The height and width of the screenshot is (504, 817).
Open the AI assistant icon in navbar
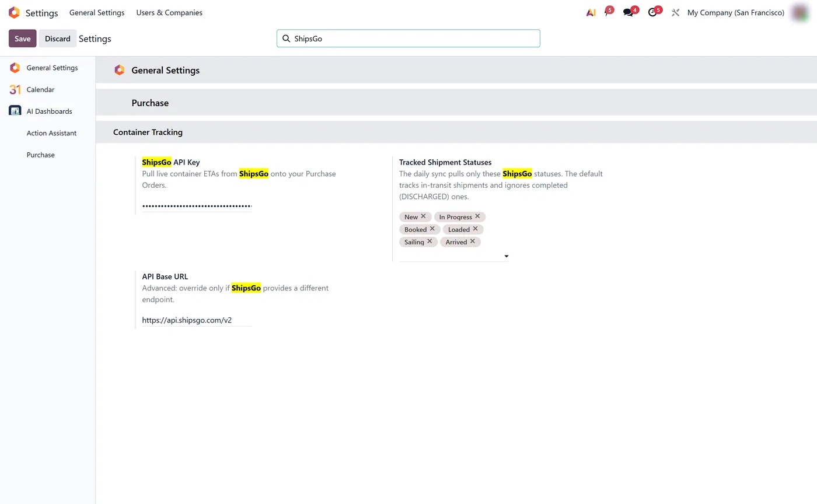coord(591,13)
